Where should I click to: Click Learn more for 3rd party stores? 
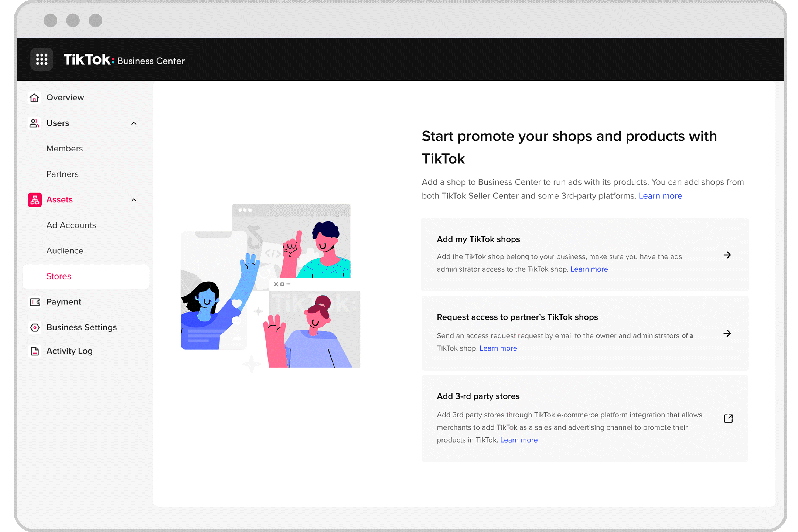coord(518,439)
